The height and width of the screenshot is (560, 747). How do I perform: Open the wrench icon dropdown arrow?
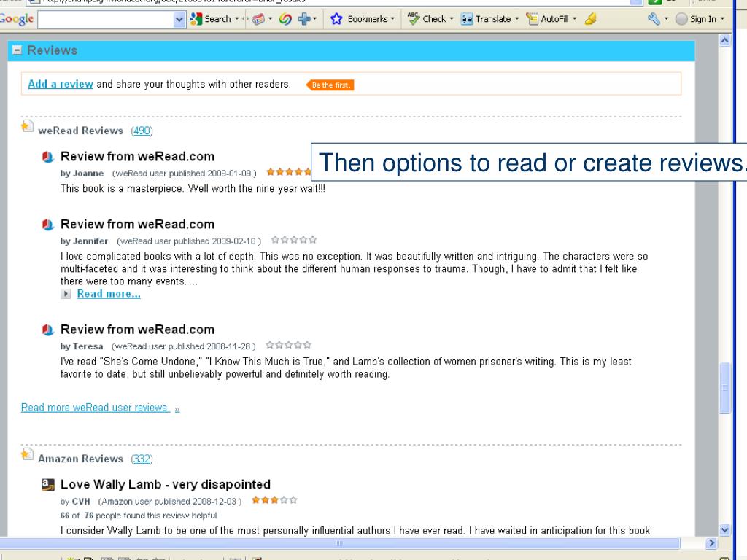(666, 19)
